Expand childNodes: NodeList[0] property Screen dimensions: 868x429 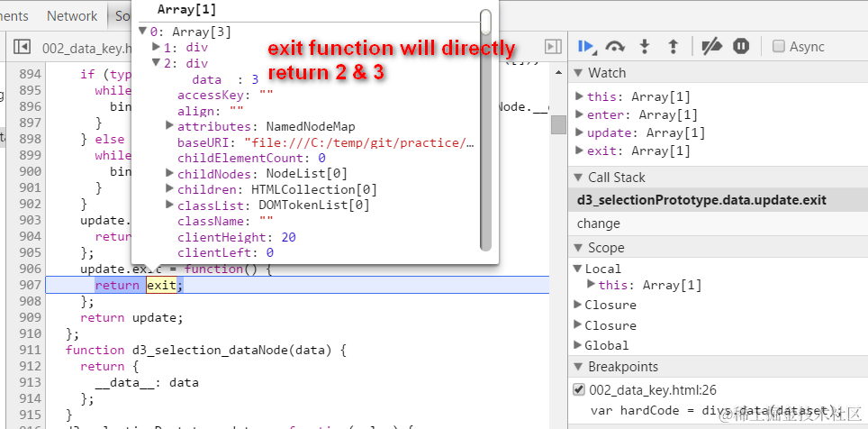170,173
